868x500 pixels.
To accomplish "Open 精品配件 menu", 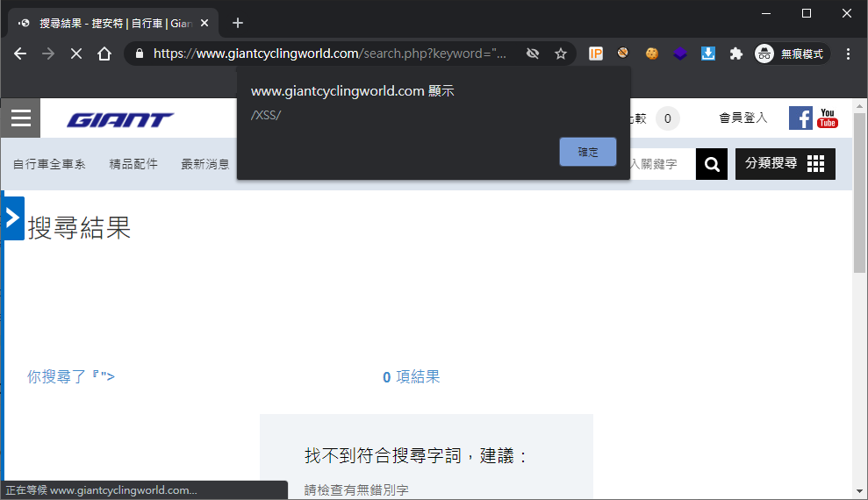I will pyautogui.click(x=133, y=164).
